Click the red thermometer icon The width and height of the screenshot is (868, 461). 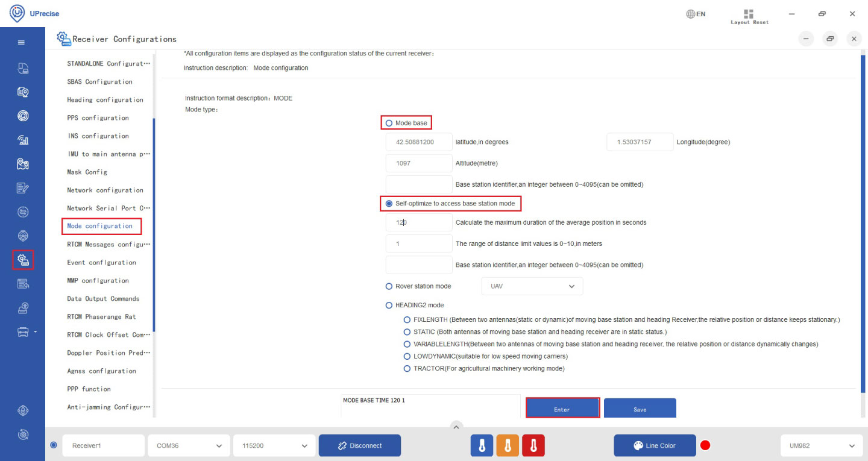pos(533,445)
